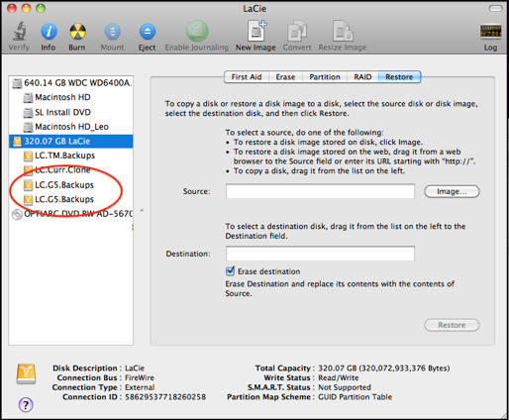Click the Image... button
The image size is (509, 420).
(452, 191)
